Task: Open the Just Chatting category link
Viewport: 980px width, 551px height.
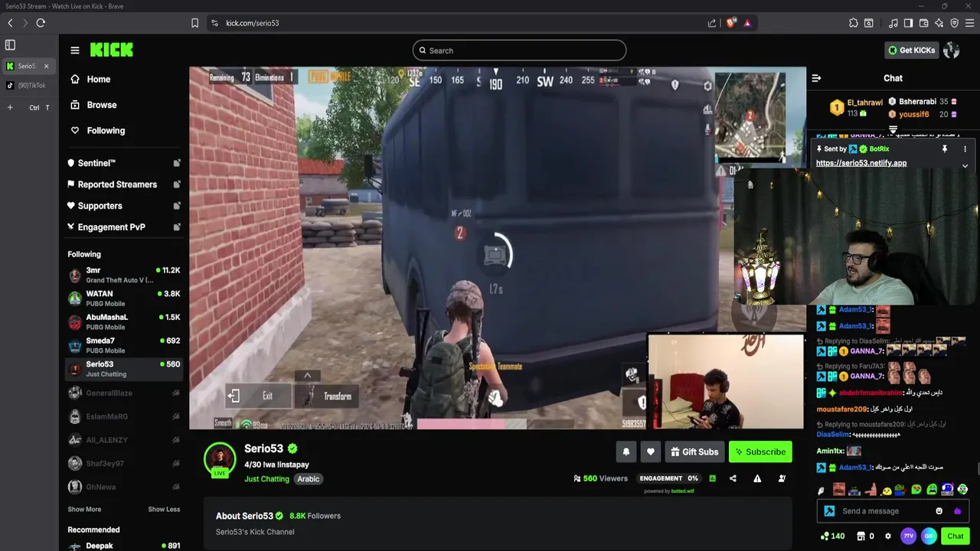Action: pos(266,479)
